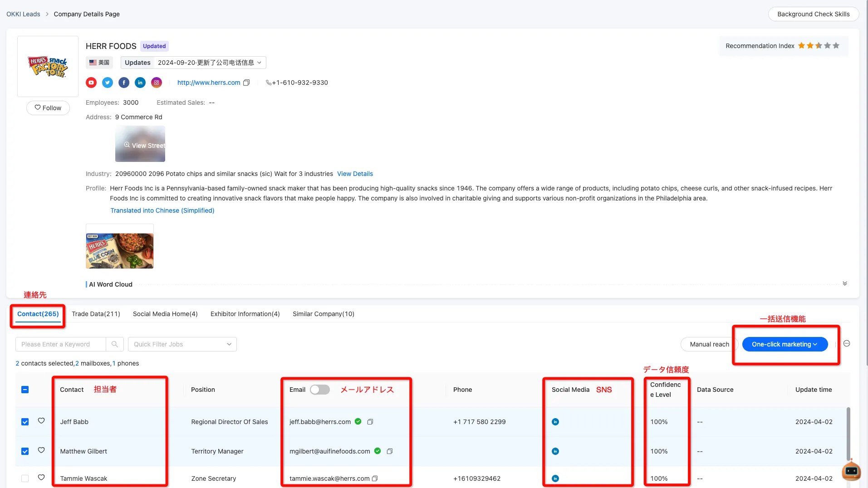Viewport: 868px width, 488px height.
Task: Open the company LinkedIn icon beside Facebook
Action: click(x=140, y=83)
